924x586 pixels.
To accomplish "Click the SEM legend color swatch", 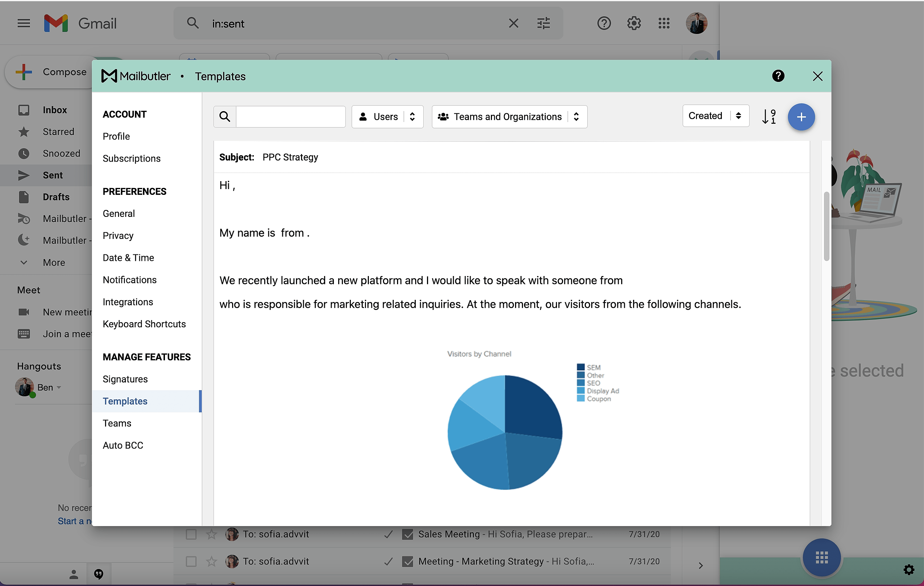I will coord(581,367).
